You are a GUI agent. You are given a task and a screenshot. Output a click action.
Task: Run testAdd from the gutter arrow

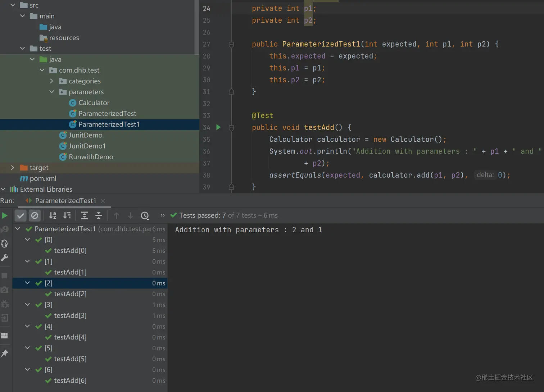[218, 127]
